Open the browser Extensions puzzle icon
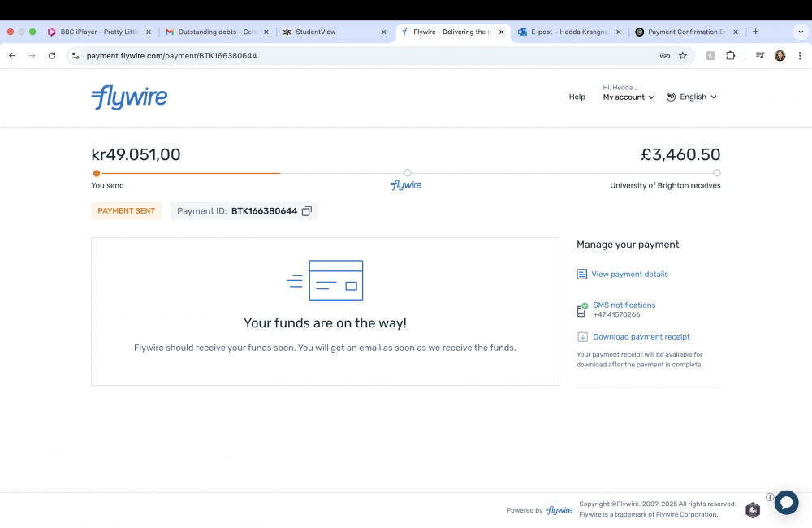This screenshot has height=528, width=812. (x=730, y=56)
